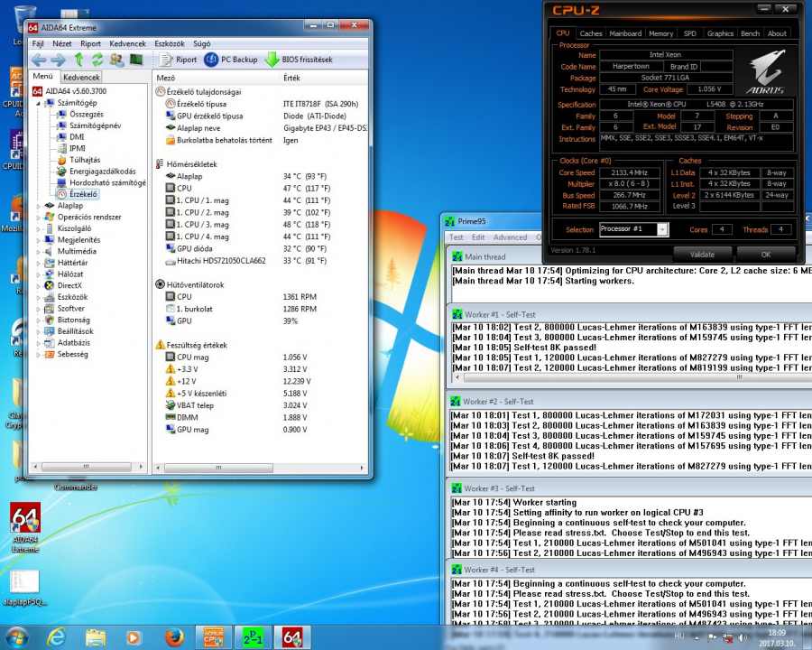Viewport: 812px width, 650px height.
Task: Open the Kedvencek menu in AIDA64
Action: click(x=127, y=43)
